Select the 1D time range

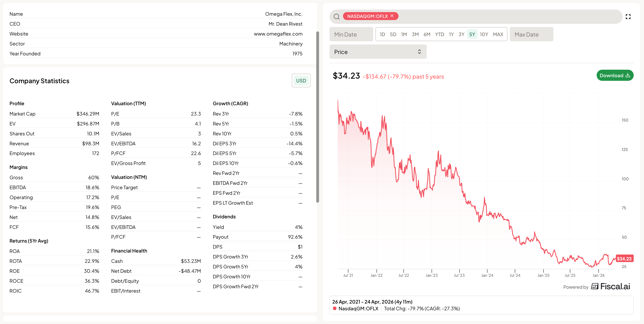point(382,34)
